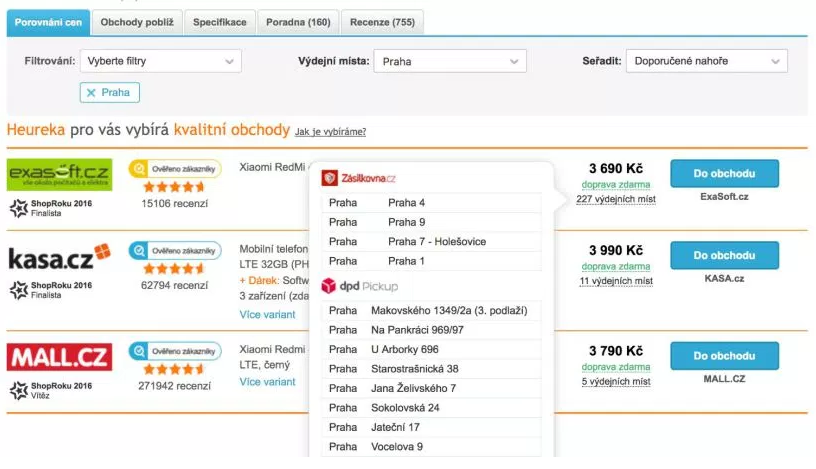Viewport: 816px width, 469px height.
Task: Click Do obchodu button for KASA.cz
Action: [x=724, y=255]
